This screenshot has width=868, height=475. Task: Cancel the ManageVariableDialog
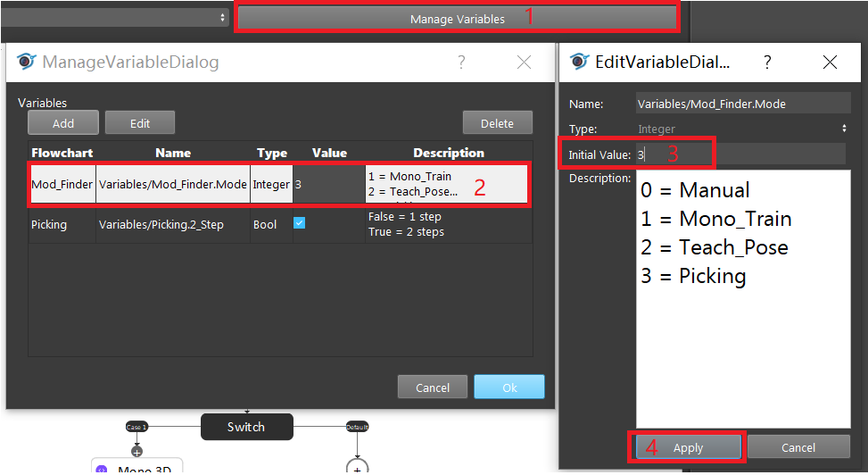tap(433, 387)
